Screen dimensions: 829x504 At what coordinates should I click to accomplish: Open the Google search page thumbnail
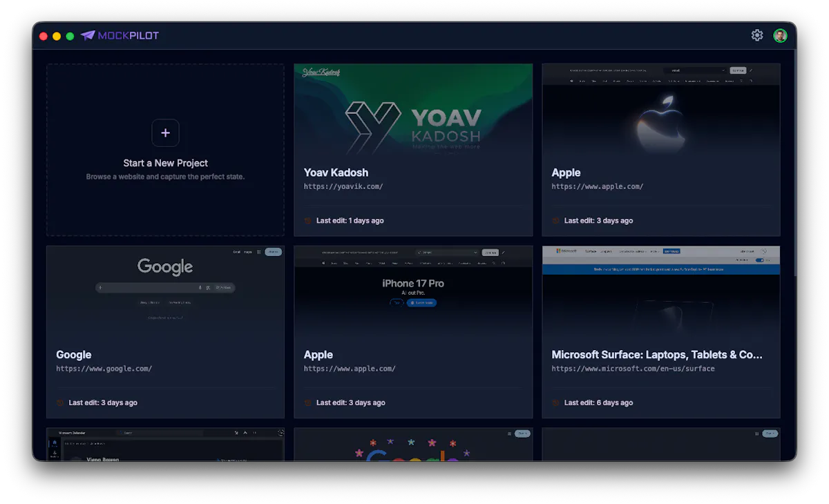pos(165,292)
